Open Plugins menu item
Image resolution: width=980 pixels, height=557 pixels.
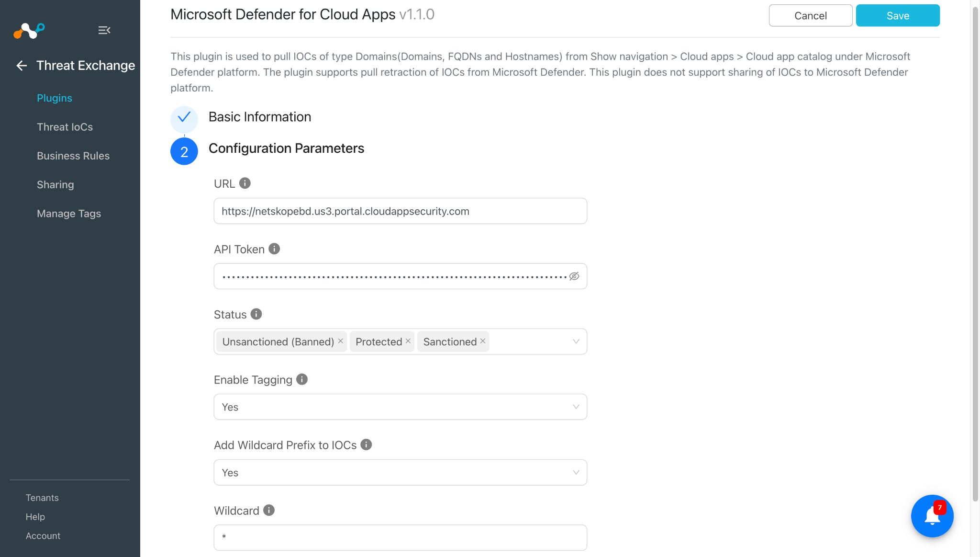(55, 98)
